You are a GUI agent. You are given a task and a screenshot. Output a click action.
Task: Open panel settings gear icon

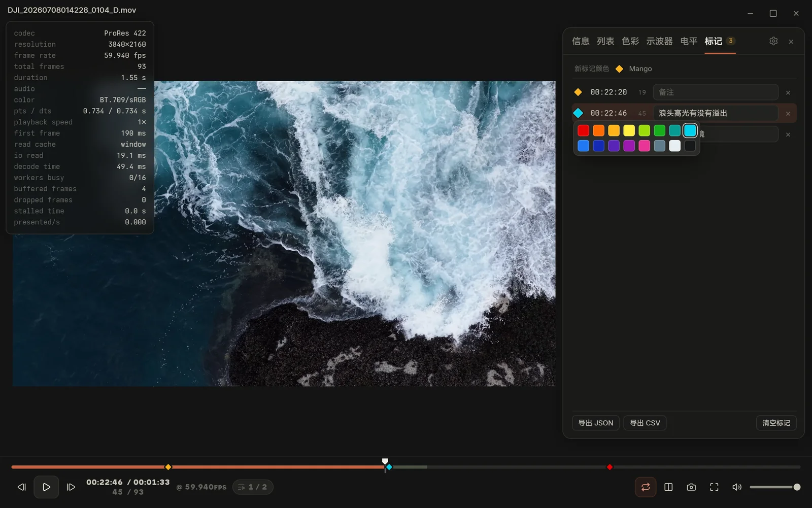[x=773, y=41]
